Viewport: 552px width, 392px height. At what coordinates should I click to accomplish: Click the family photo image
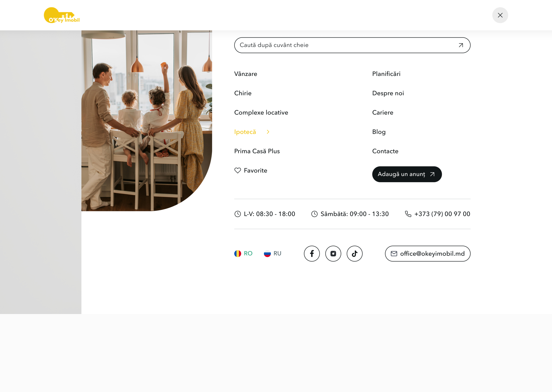point(147,121)
